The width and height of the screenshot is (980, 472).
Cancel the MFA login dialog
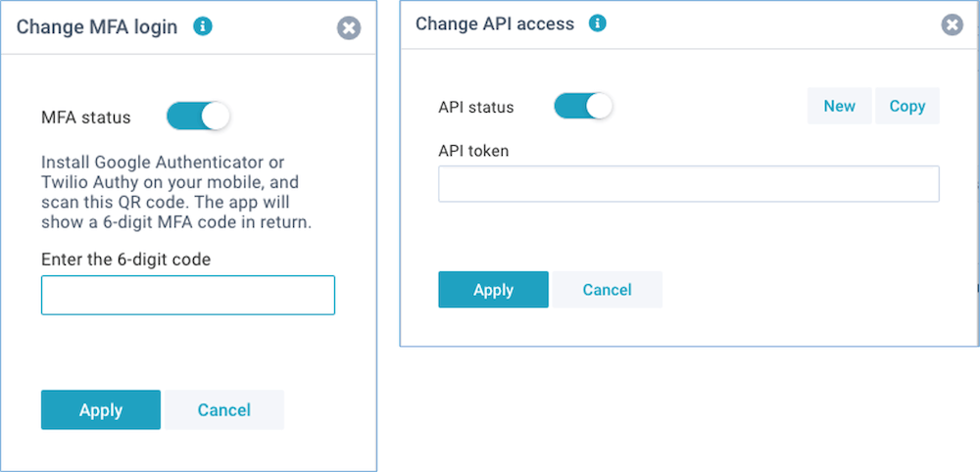[223, 409]
